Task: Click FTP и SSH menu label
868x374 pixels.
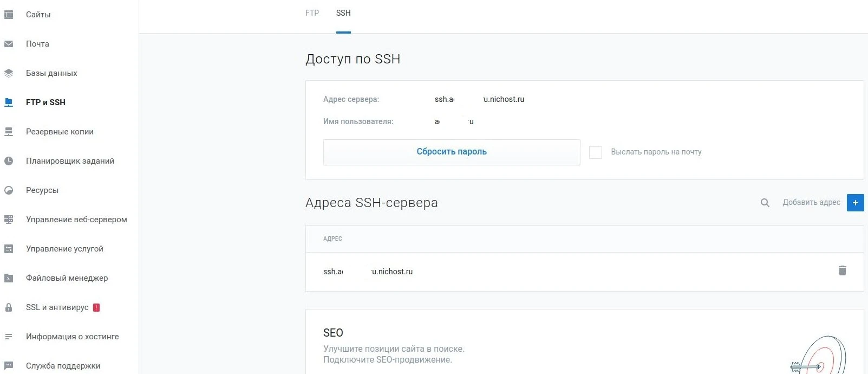Action: coord(45,102)
